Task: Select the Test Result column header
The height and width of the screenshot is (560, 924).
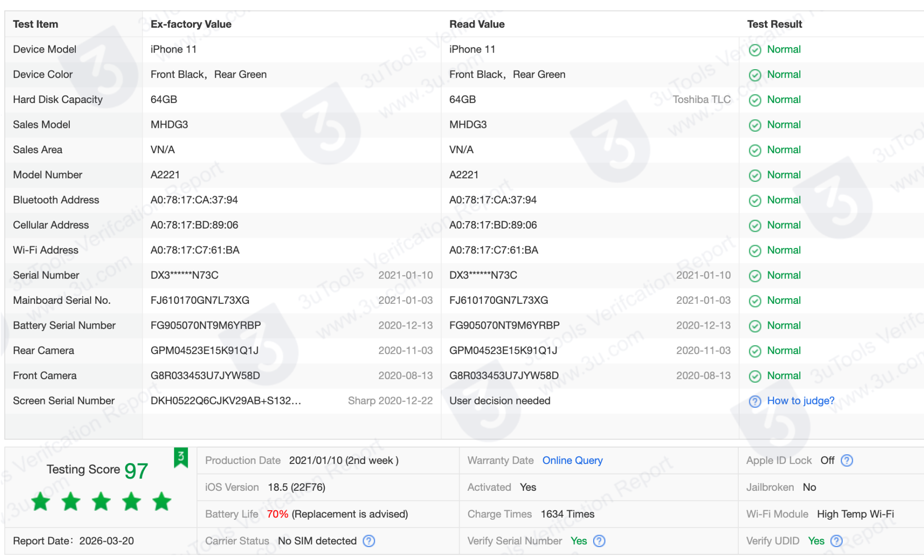Action: click(x=774, y=24)
